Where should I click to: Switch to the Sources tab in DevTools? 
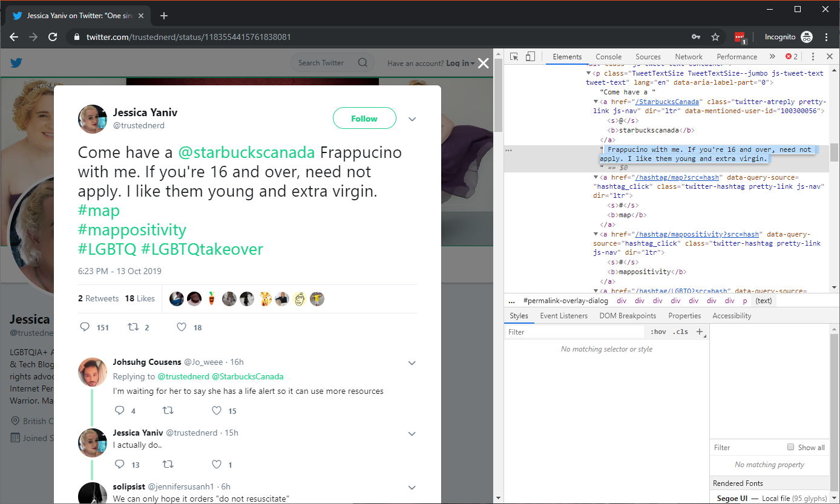pyautogui.click(x=648, y=56)
